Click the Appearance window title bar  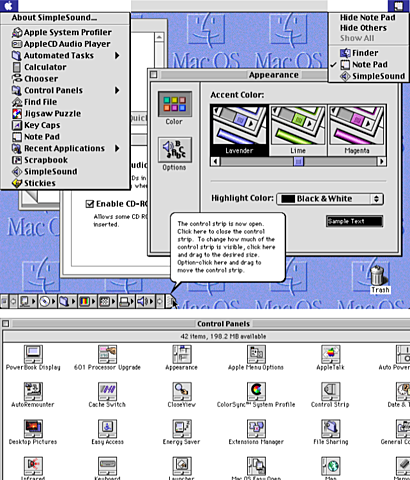(x=273, y=75)
